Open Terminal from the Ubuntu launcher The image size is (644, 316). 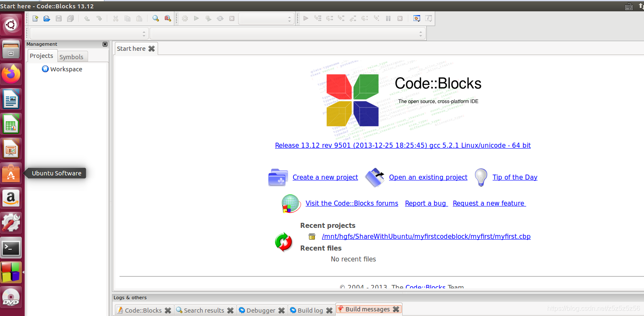tap(11, 248)
